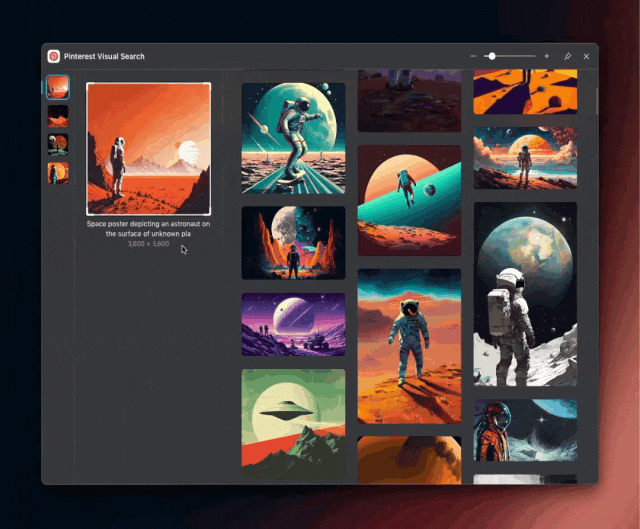Click the zoom in plus icon
640x529 pixels.
pyautogui.click(x=547, y=56)
